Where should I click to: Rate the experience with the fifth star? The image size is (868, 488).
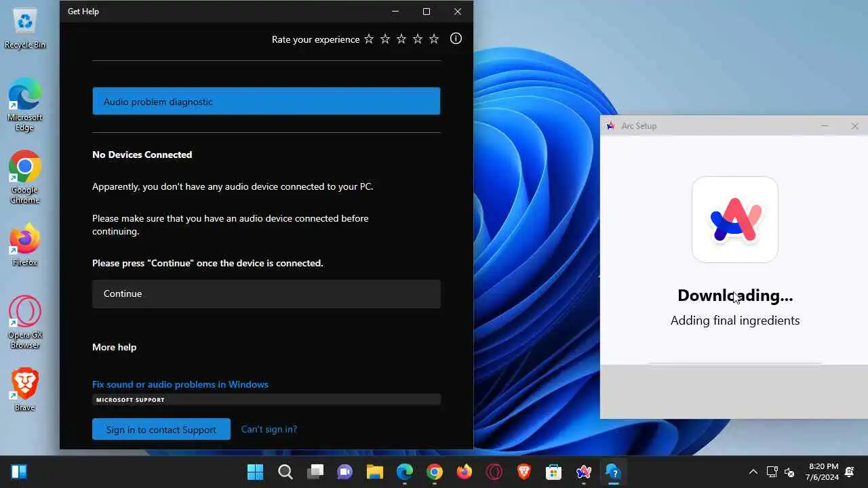coord(434,39)
